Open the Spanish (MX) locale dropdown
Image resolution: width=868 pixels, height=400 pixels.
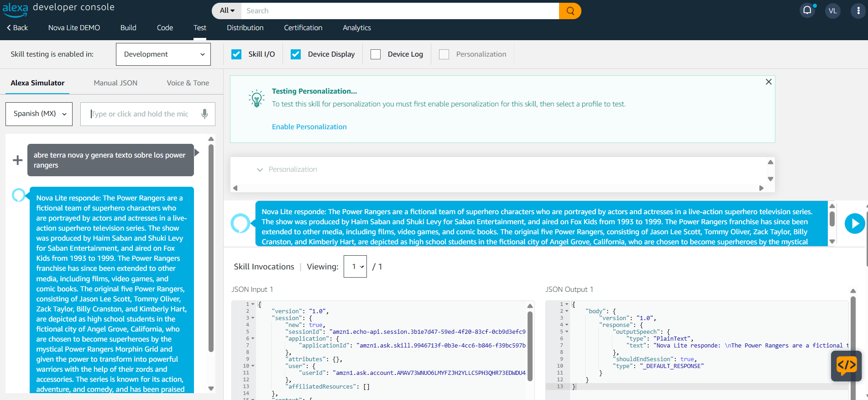39,114
